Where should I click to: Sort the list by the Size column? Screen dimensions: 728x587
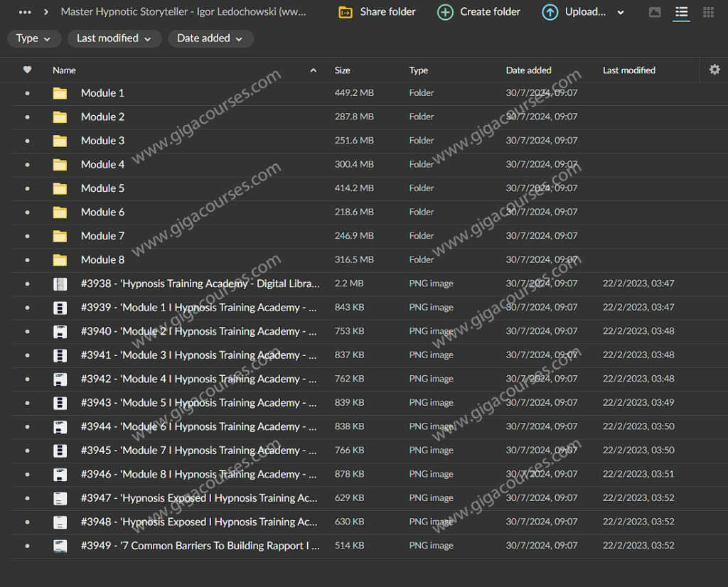[342, 70]
